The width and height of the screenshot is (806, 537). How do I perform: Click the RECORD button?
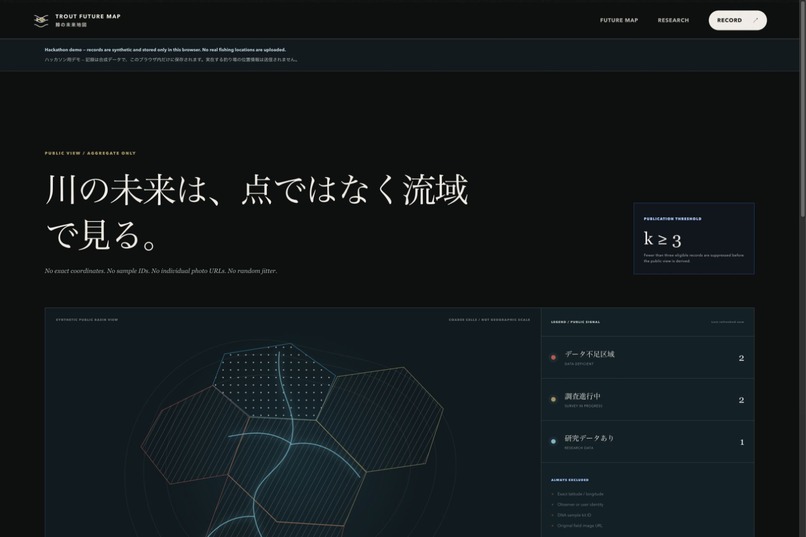pyautogui.click(x=738, y=21)
